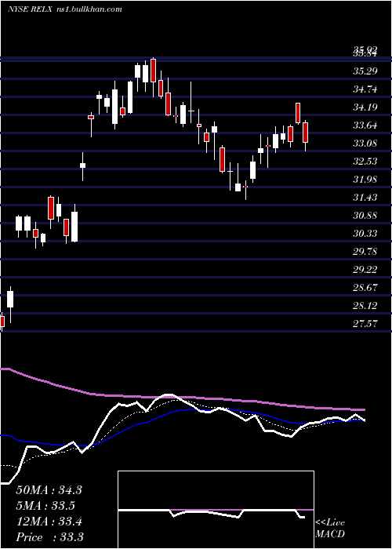Image resolution: width=392 pixels, height=549 pixels.
Task: Click the <<Live MACD label
Action: [x=330, y=529]
